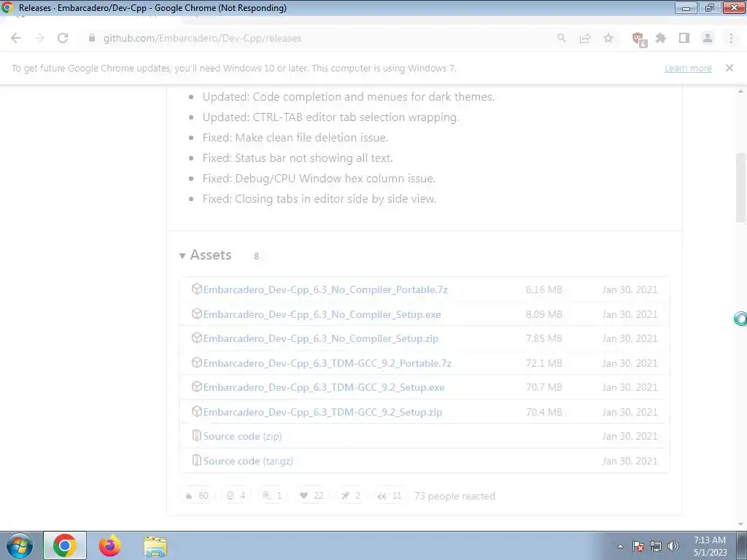Open the Chrome profile avatar

click(x=708, y=38)
